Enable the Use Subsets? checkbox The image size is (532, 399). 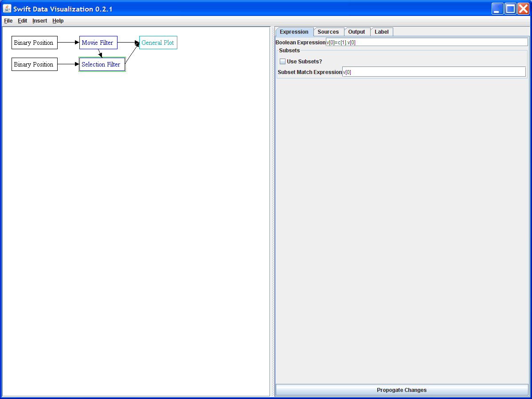(283, 62)
